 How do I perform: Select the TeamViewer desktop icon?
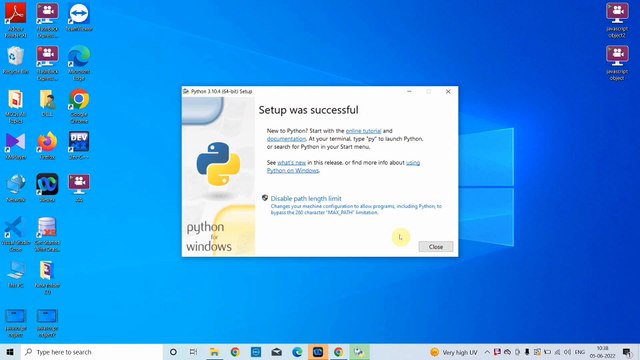79,17
